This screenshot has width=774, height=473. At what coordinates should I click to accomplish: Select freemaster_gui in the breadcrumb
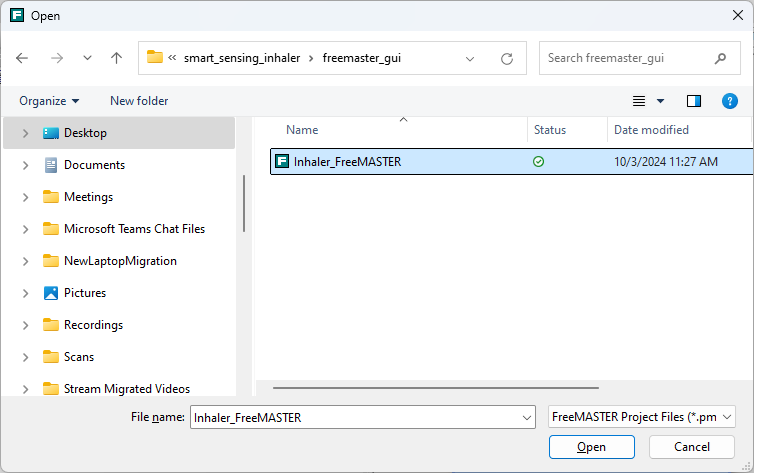coord(362,58)
